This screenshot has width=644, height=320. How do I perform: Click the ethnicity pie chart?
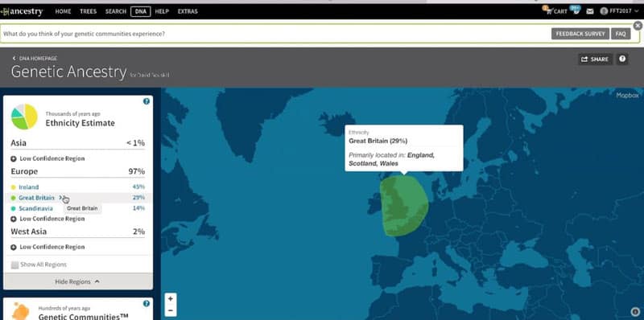coord(24,117)
